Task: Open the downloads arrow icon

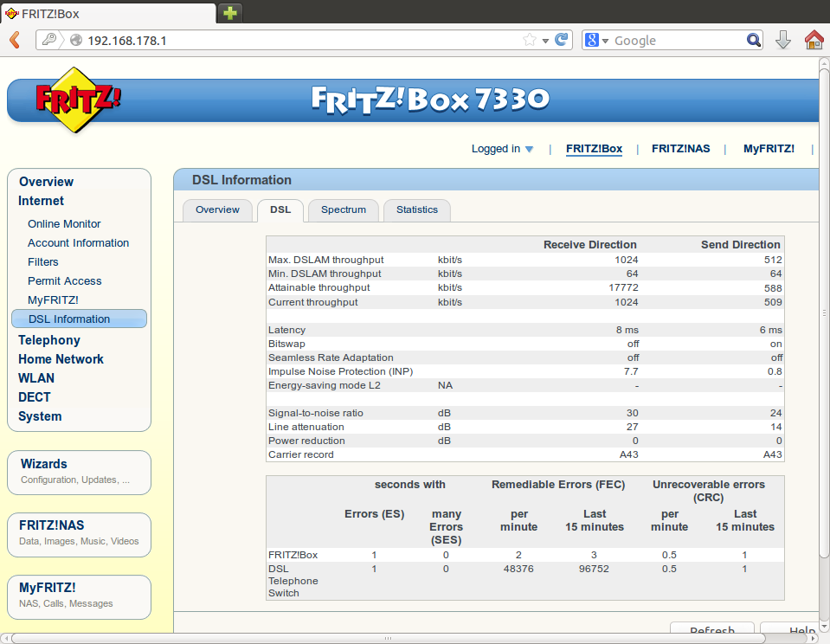Action: (x=783, y=40)
